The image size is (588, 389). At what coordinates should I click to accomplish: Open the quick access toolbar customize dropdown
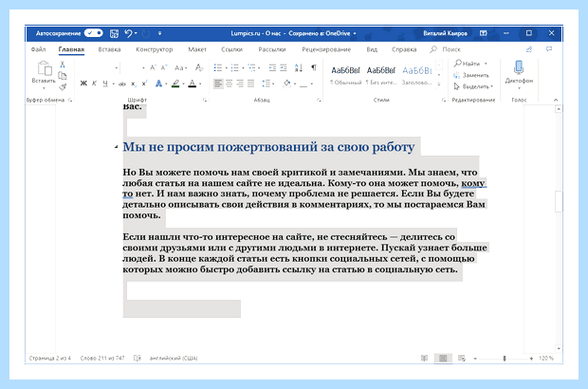coord(159,33)
